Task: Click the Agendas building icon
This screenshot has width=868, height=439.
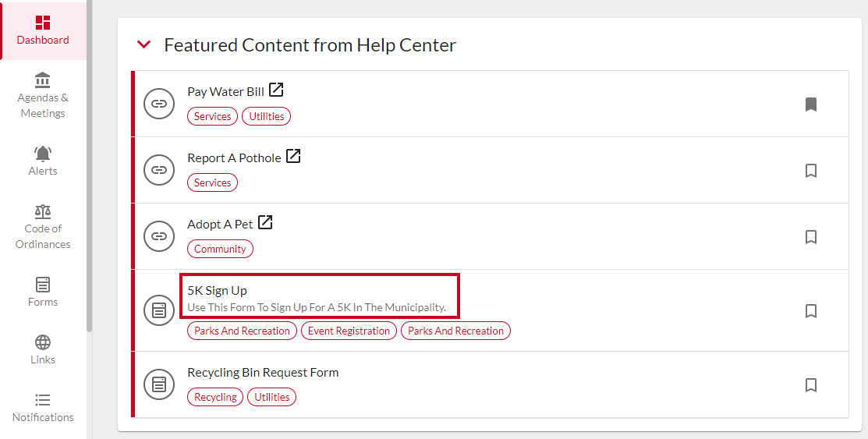Action: tap(43, 80)
